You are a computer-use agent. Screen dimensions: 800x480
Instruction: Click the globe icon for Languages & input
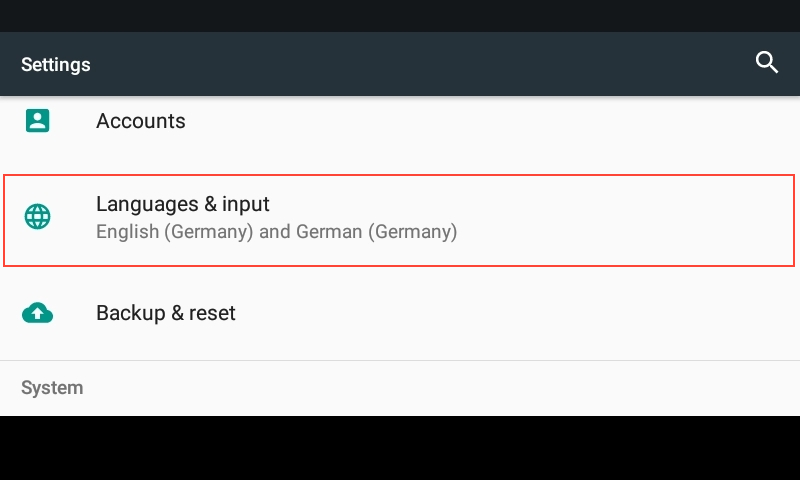pos(37,216)
